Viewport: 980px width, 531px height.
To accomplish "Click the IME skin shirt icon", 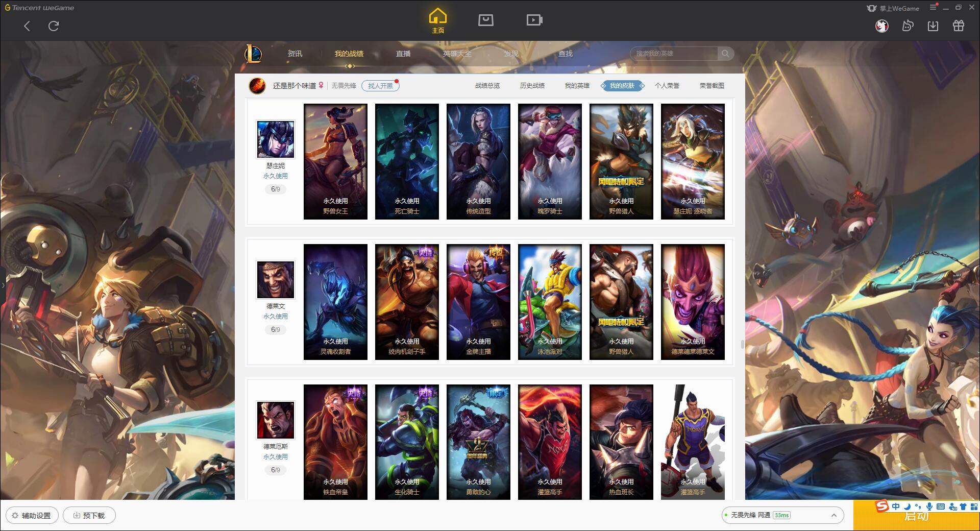I will 963,506.
